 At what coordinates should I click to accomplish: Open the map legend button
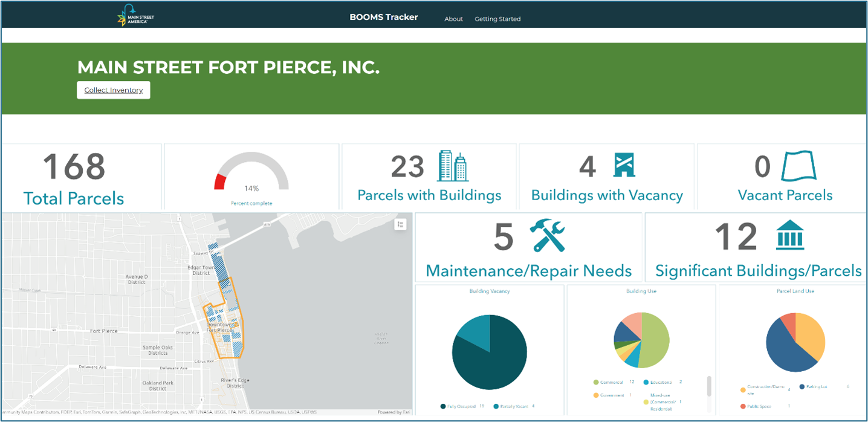tap(399, 224)
